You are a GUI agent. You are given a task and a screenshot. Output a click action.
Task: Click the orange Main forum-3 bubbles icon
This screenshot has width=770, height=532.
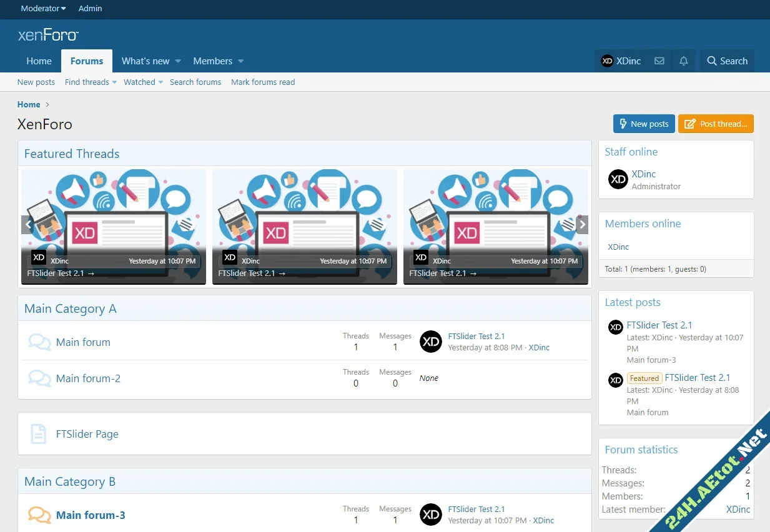coord(39,515)
